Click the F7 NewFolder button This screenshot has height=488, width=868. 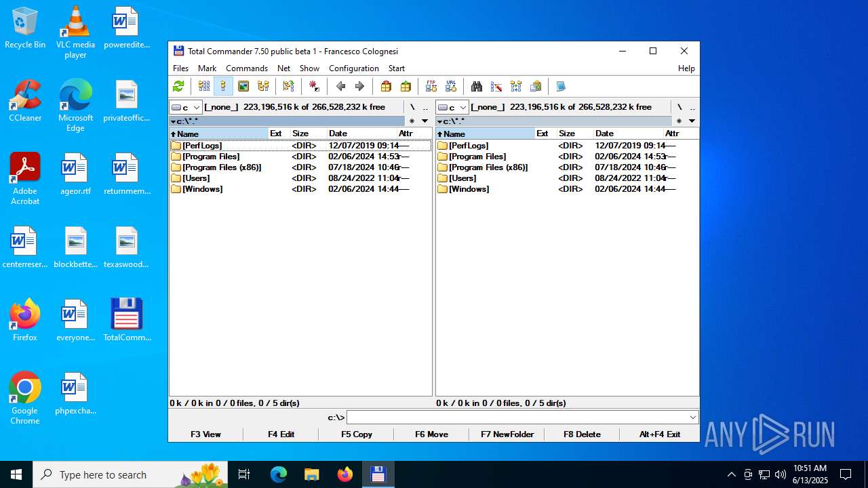tap(507, 434)
